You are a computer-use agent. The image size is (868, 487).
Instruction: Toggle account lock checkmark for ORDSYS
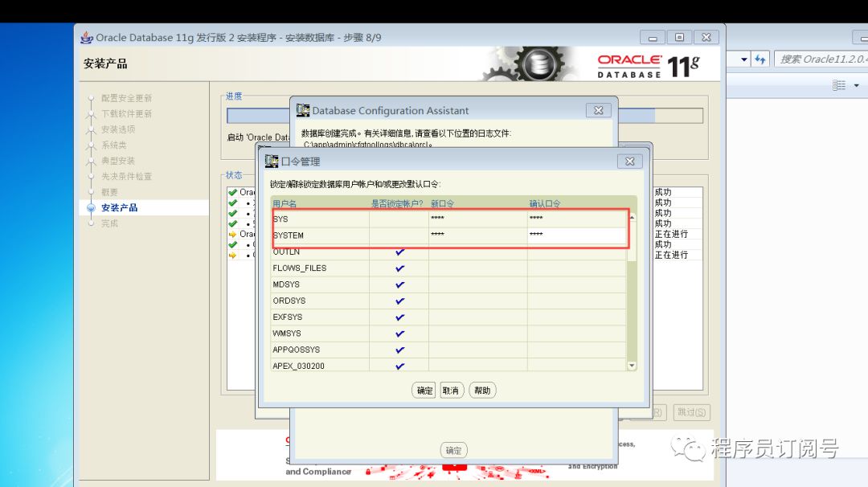399,301
